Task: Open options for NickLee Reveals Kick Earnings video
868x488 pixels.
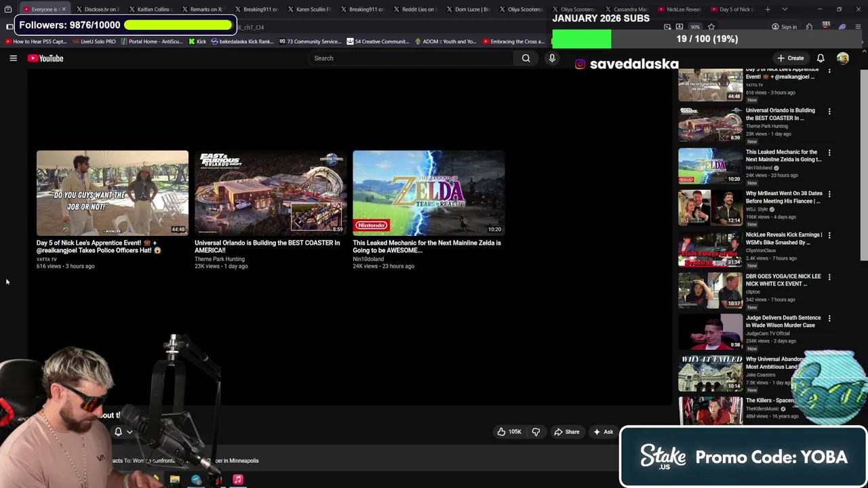Action: (x=829, y=235)
